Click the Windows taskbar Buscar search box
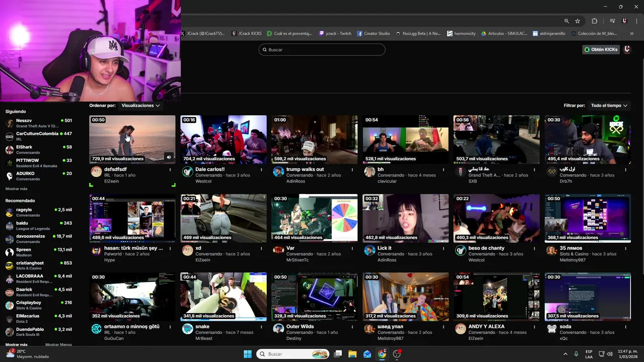This screenshot has width=644, height=362. pyautogui.click(x=293, y=354)
